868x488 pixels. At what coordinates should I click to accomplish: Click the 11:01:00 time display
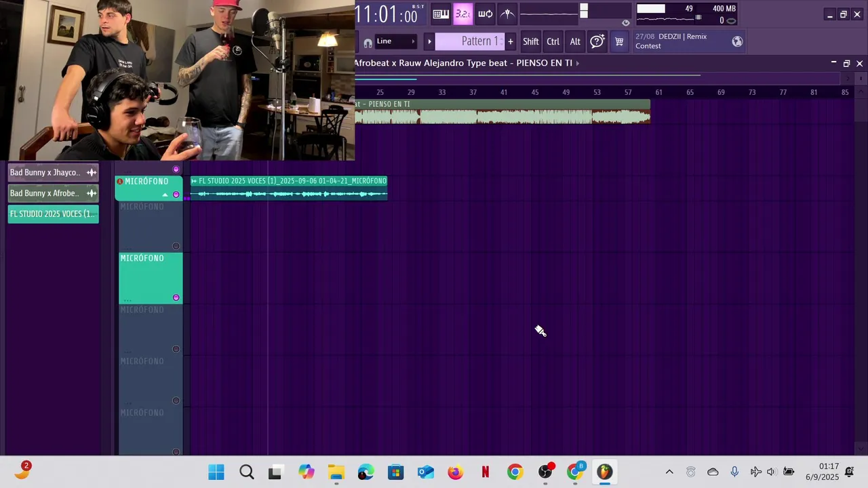[387, 14]
